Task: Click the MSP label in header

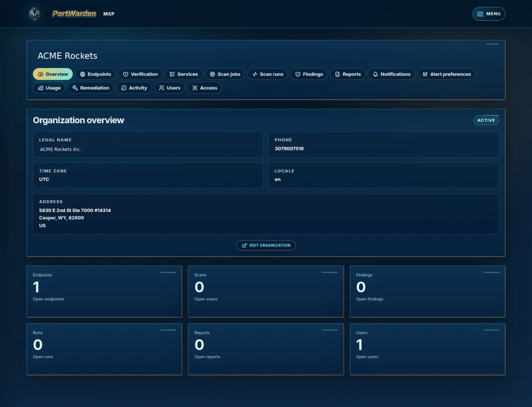Action: pos(109,14)
